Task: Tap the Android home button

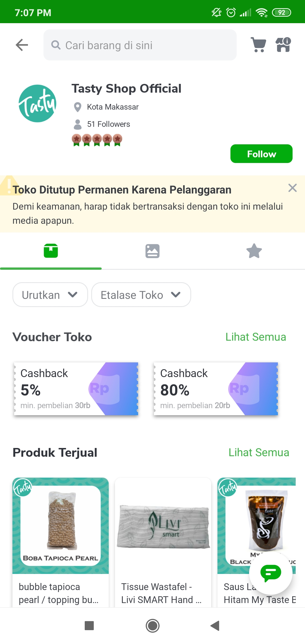Action: [152, 626]
